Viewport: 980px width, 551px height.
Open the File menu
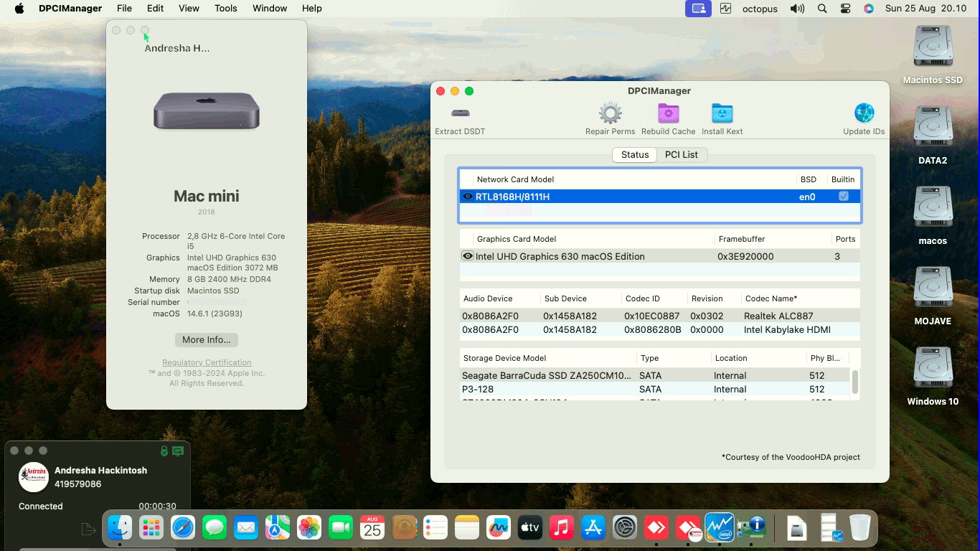(124, 9)
